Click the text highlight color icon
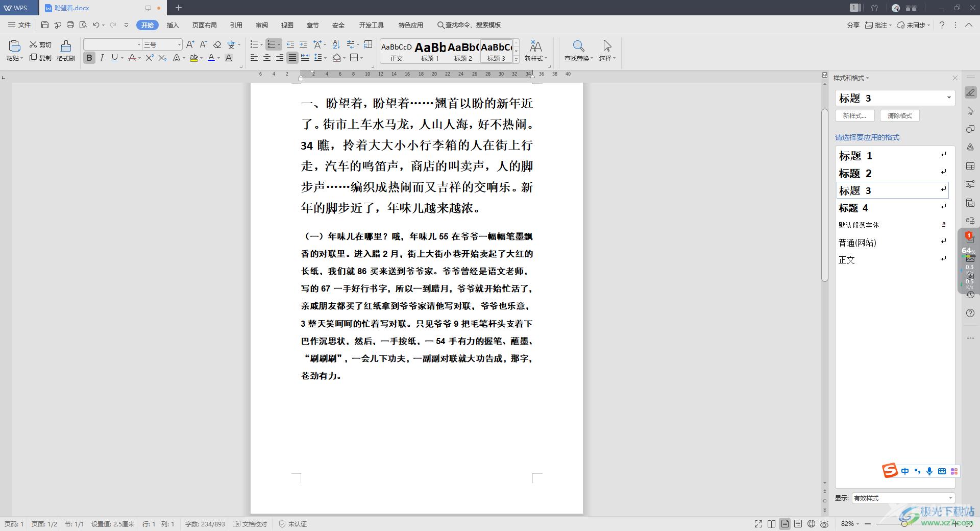The width and height of the screenshot is (980, 531). tap(194, 58)
